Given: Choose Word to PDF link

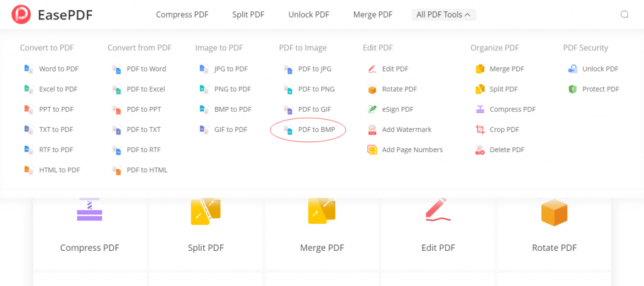Looking at the screenshot, I should [58, 69].
